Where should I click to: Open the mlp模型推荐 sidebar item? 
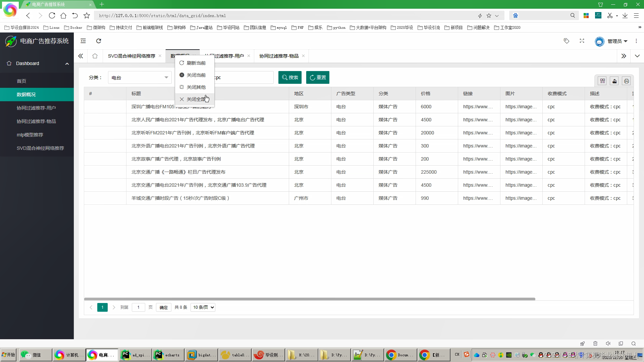click(x=30, y=135)
